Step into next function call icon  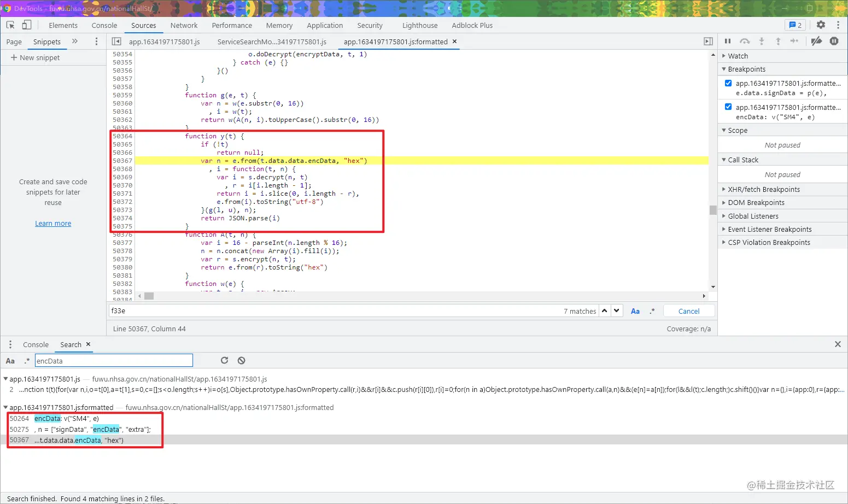pyautogui.click(x=762, y=41)
